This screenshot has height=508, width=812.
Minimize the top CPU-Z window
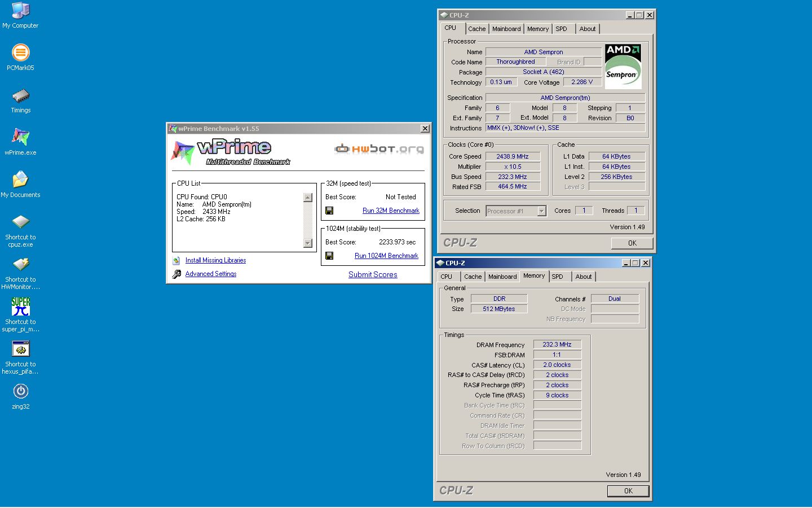click(629, 15)
